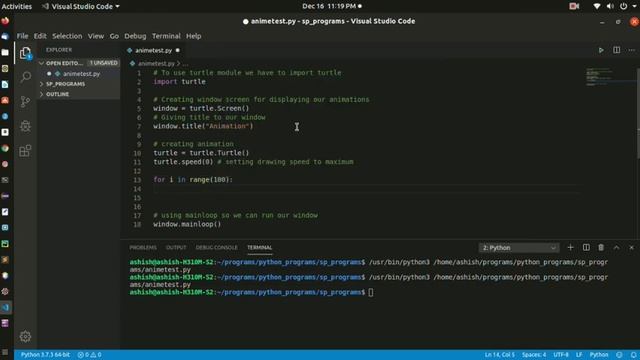Screen dimensions: 640x360
Task: Switch to the Problems panel tab
Action: coord(143,247)
